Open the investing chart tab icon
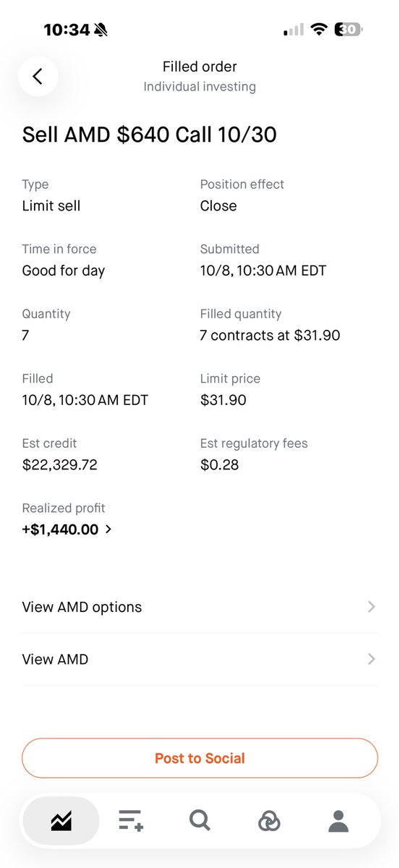The image size is (400, 868). click(61, 820)
